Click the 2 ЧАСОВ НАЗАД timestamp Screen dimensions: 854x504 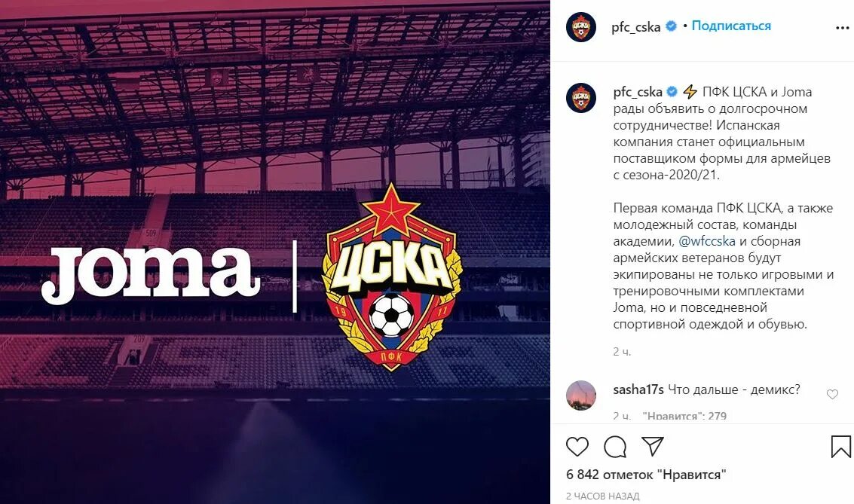602,496
